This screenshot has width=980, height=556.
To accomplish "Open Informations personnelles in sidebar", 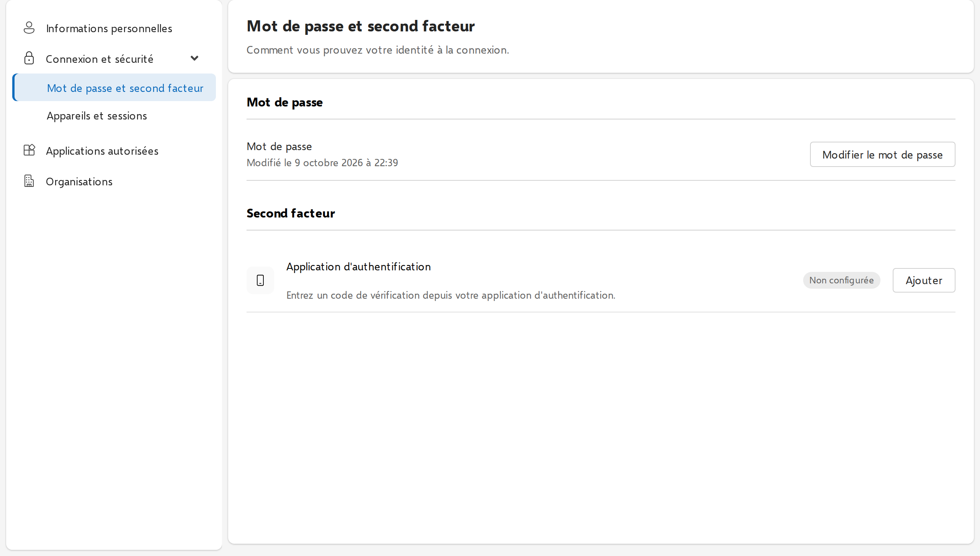I will tap(114, 28).
